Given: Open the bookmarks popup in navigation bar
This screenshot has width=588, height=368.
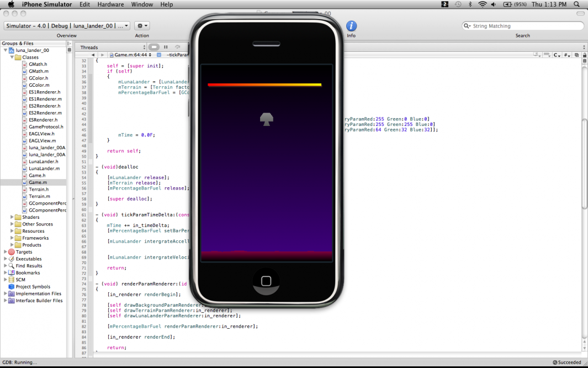Looking at the screenshot, I should tap(537, 55).
